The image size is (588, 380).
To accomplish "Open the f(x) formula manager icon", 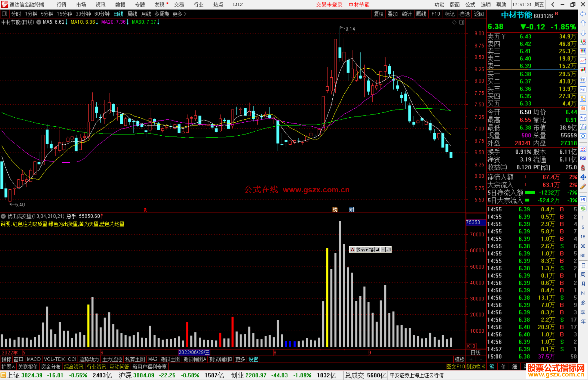I will [583, 127].
